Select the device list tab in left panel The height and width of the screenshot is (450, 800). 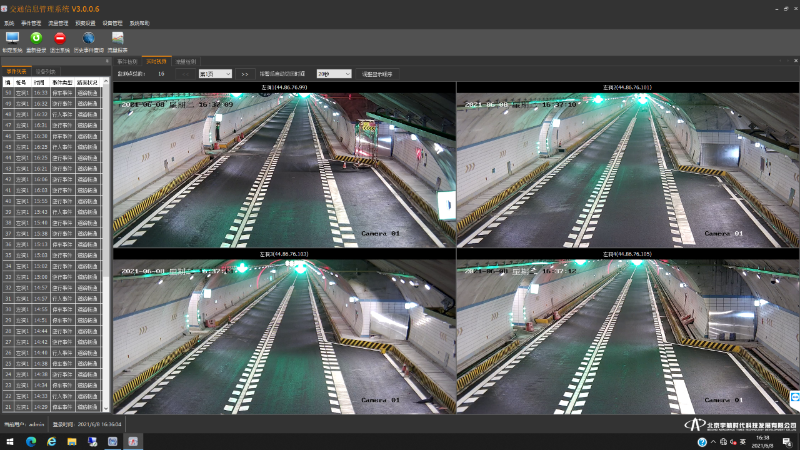45,71
